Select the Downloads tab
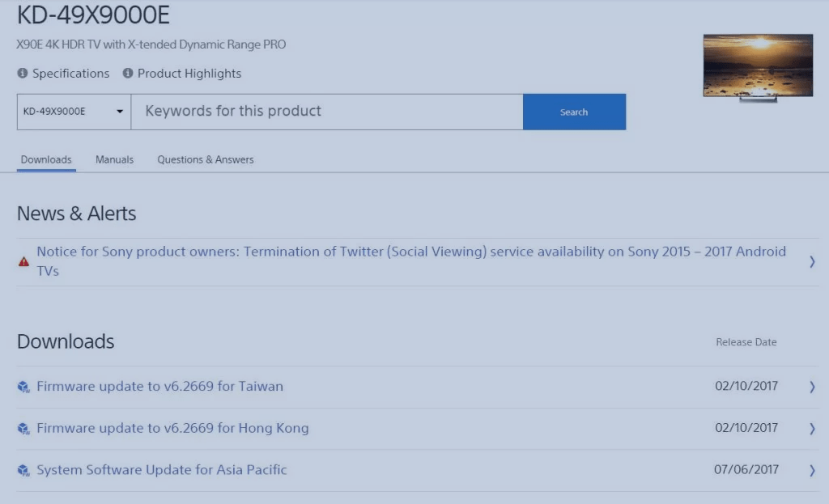Viewport: 829px width, 504px height. (45, 159)
